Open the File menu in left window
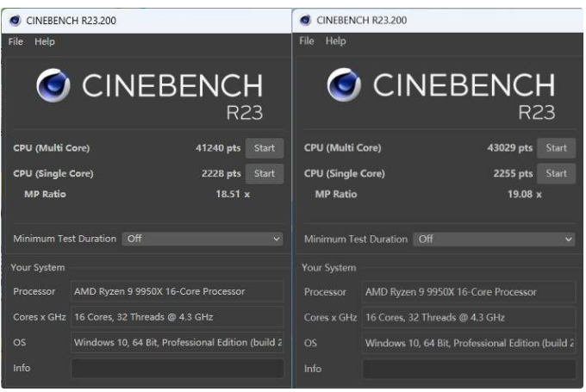586x392 pixels. click(16, 41)
